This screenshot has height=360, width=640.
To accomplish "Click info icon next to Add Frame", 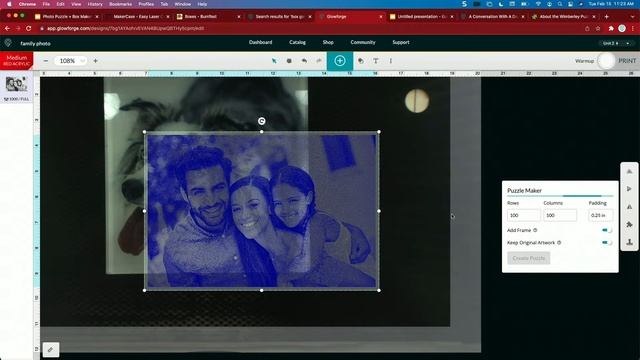I will click(535, 230).
